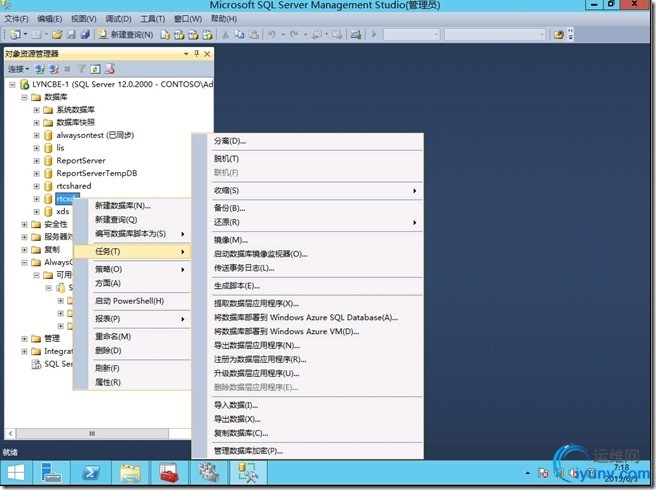Open the 帮助(H) menu

(224, 19)
